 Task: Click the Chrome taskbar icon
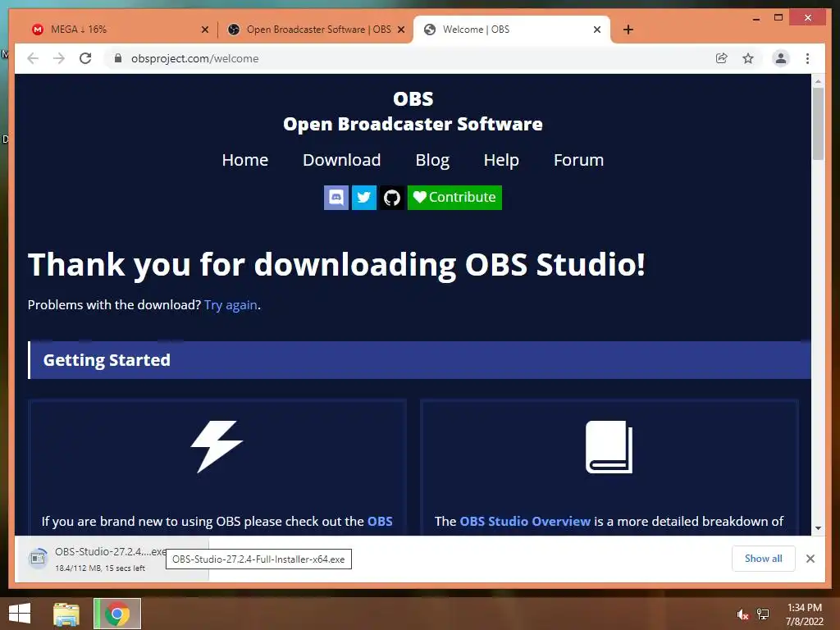tap(117, 614)
